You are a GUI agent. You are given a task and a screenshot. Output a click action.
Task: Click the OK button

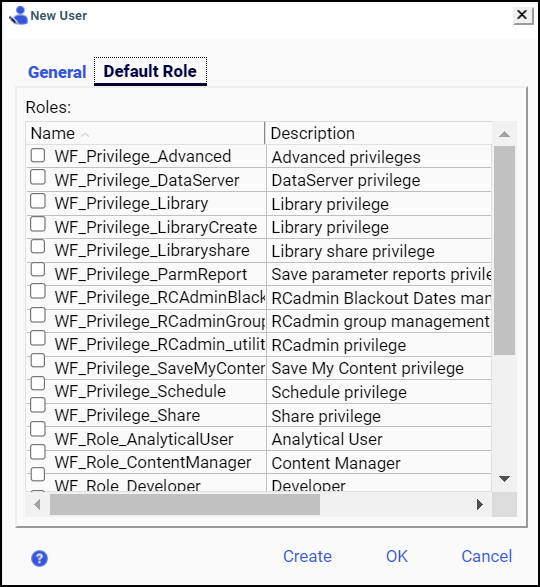point(397,556)
